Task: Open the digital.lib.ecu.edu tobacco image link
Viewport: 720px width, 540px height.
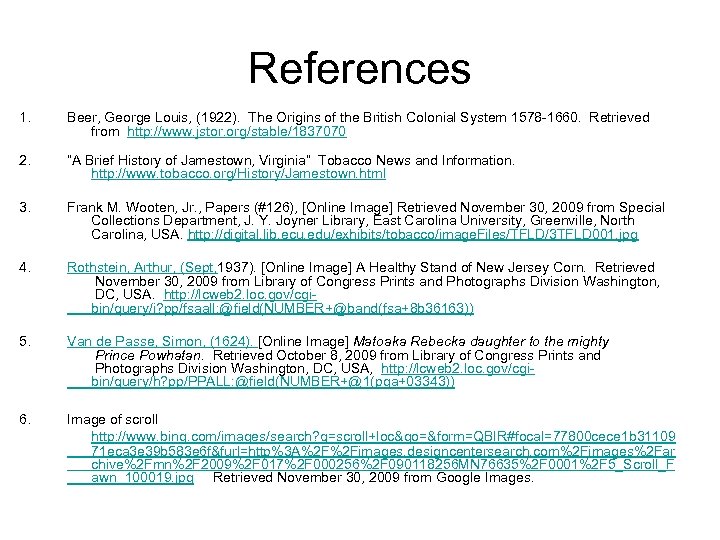Action: tap(413, 235)
